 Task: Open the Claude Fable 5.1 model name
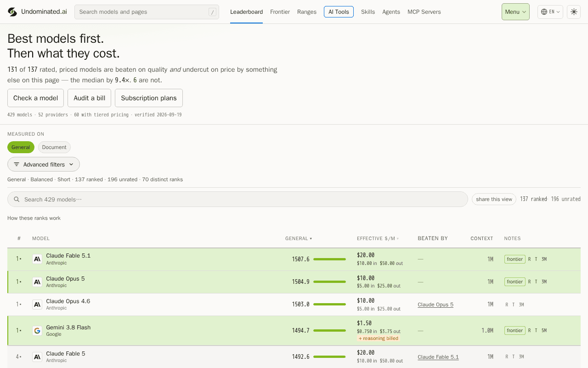pos(68,256)
